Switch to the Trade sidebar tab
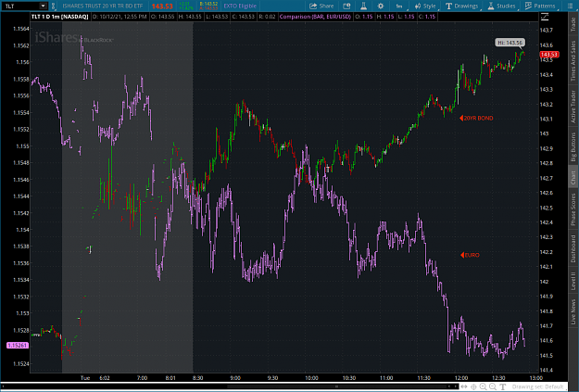 pos(573,24)
